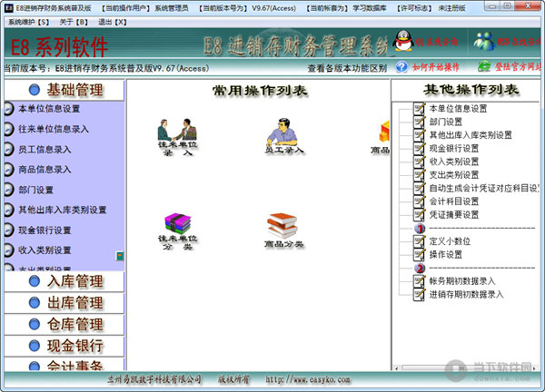
Task: Click round bullet icon beside 商品信息录入
Action: coord(8,170)
